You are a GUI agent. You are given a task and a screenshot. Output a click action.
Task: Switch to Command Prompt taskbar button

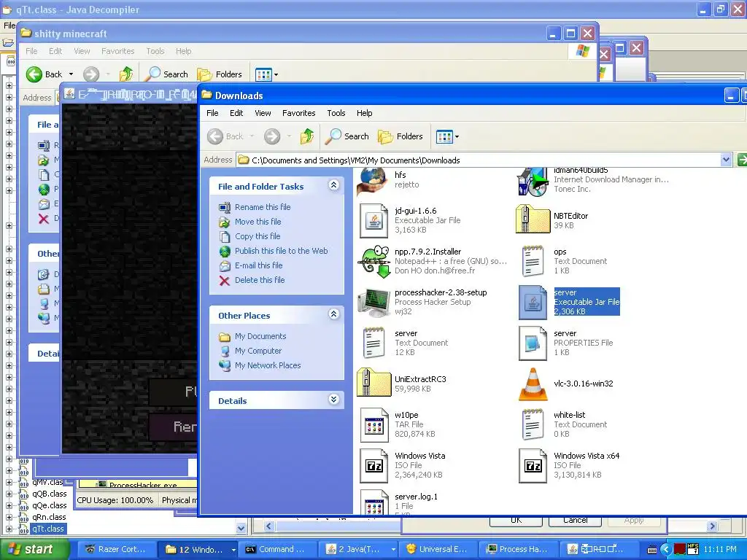coord(276,549)
